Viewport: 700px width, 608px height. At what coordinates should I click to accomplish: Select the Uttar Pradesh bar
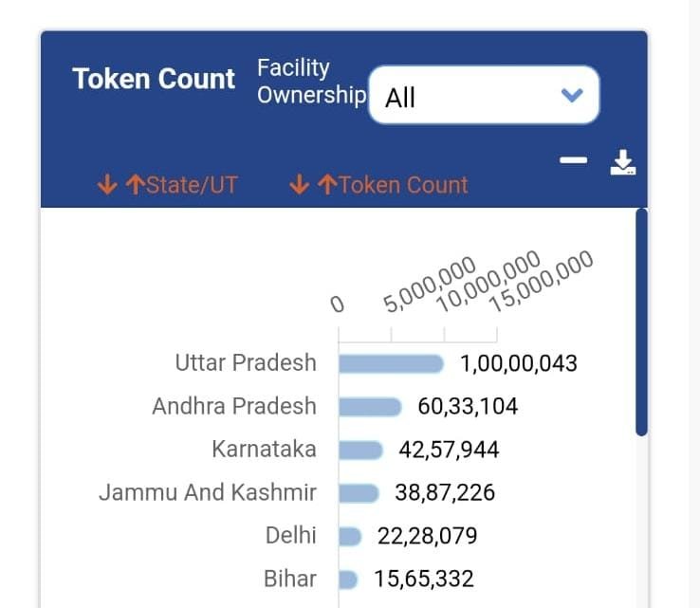coord(391,364)
